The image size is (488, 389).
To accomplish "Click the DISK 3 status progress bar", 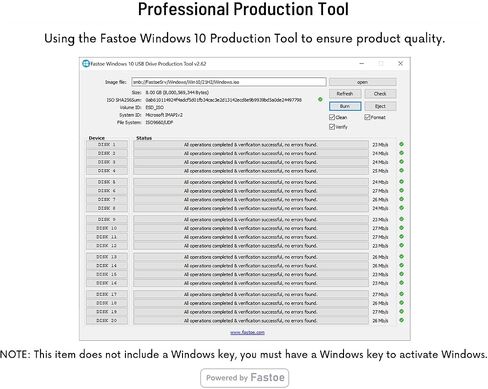I will pos(251,162).
